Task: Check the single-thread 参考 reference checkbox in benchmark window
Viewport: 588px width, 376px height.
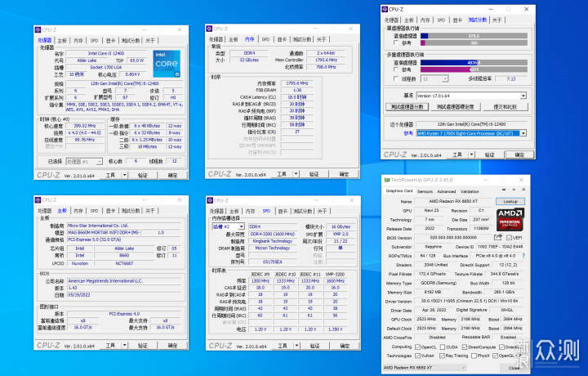Action: tap(396, 43)
